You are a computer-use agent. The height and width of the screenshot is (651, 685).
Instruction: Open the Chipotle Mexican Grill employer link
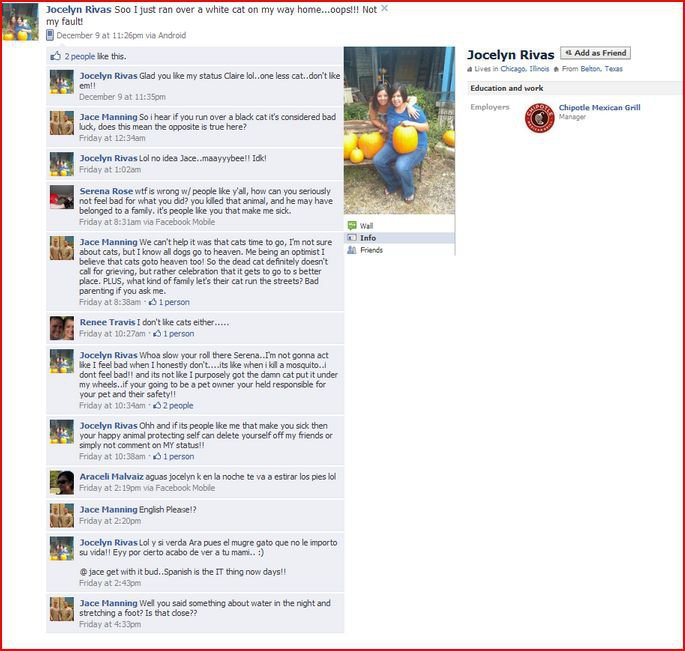click(599, 107)
